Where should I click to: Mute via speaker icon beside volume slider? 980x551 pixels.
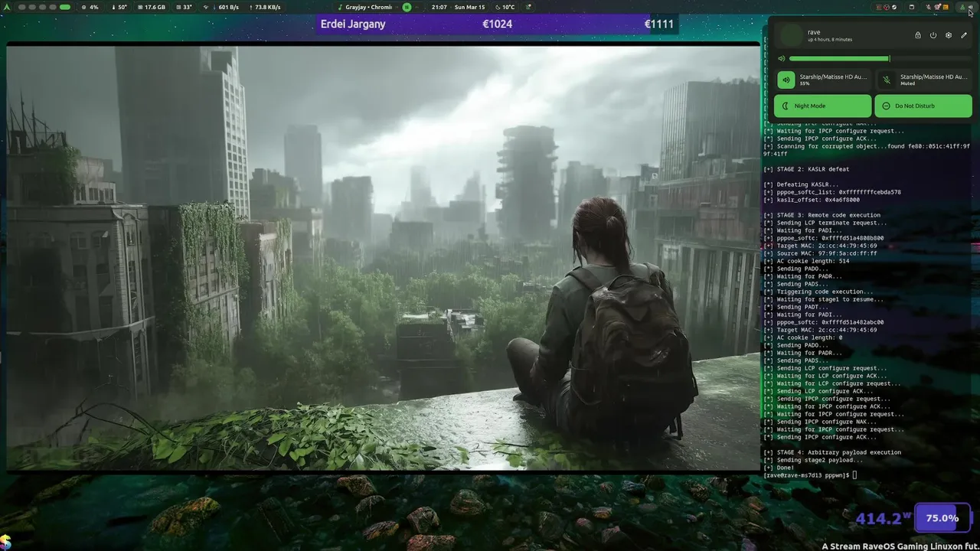tap(782, 58)
